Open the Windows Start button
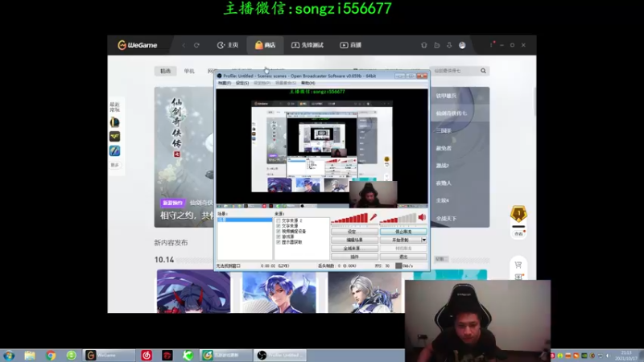Screen dimensions: 644x362 click(x=9, y=356)
